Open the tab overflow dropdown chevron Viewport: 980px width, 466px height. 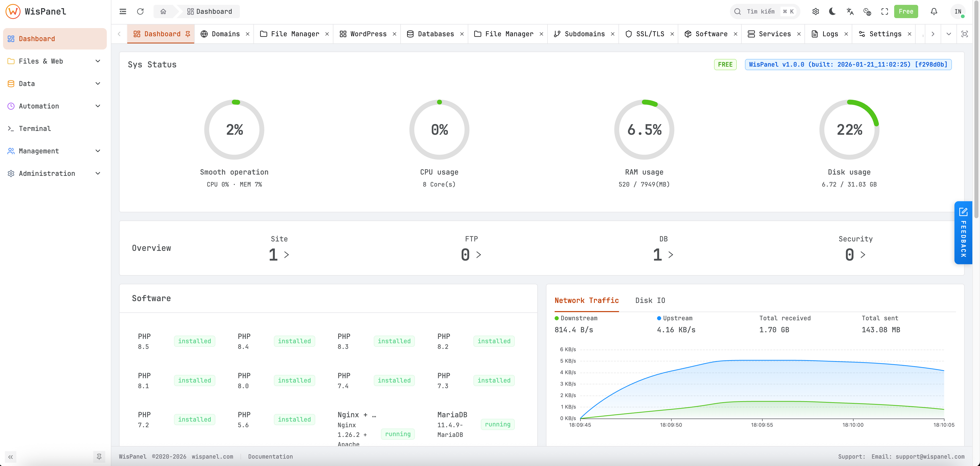(x=949, y=34)
